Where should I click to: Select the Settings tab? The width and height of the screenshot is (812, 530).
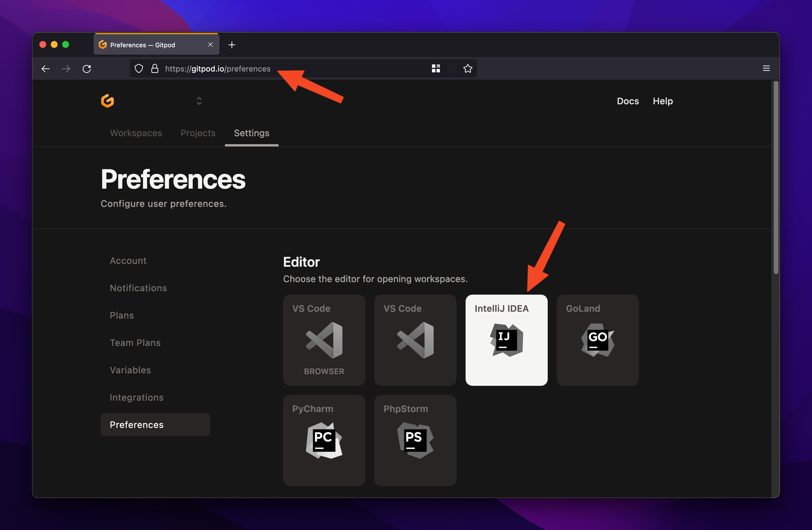pyautogui.click(x=251, y=133)
